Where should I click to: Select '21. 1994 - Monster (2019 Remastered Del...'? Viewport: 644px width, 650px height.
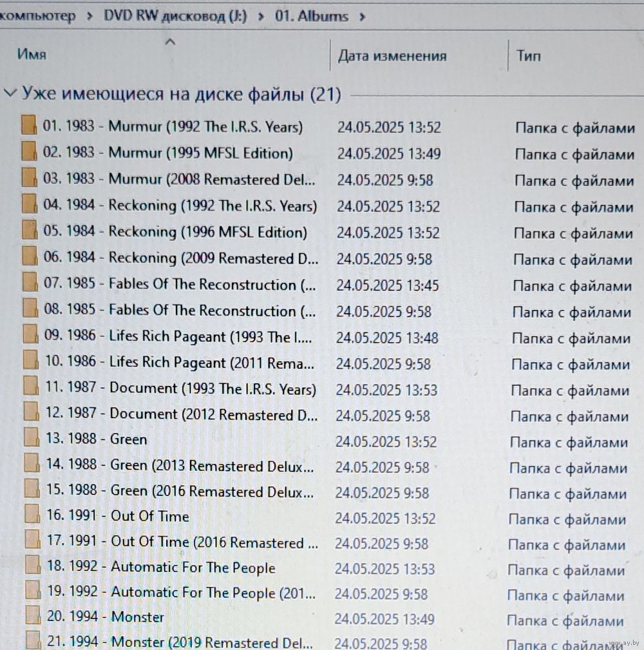[180, 642]
